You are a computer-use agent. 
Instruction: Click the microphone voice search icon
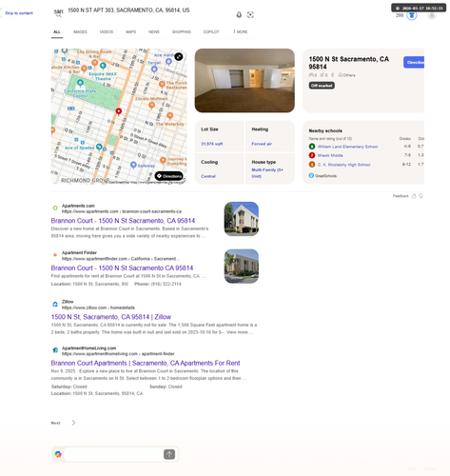(239, 14)
